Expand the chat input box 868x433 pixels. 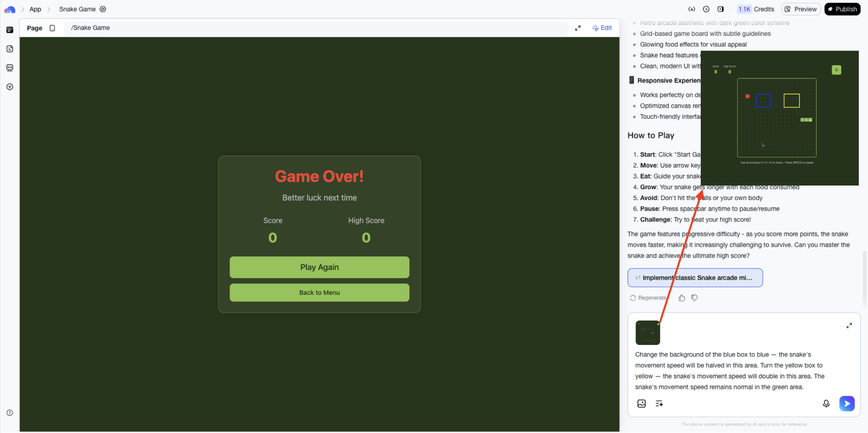point(849,326)
